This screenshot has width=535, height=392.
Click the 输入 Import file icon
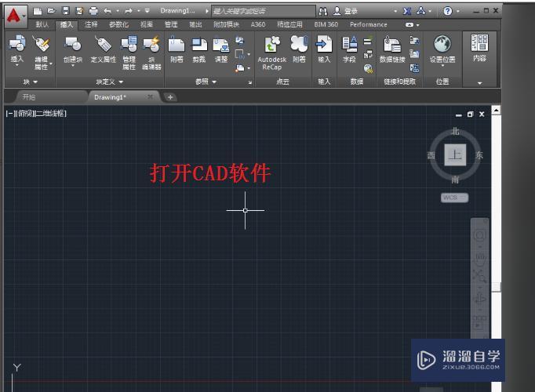[324, 45]
